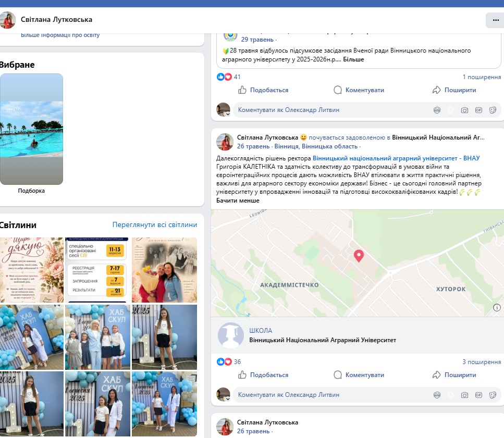The image size is (504, 438).
Task: Open emoji picker in second comment box
Action: pyautogui.click(x=451, y=395)
